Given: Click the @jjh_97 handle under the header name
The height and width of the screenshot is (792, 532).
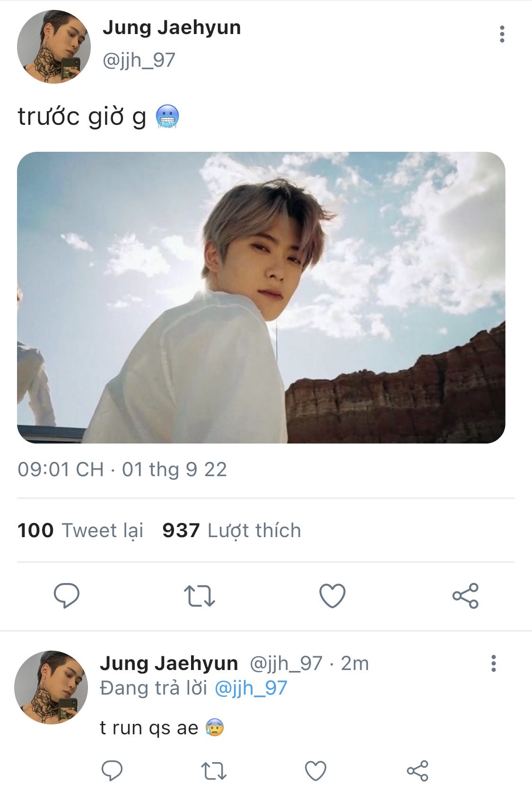Looking at the screenshot, I should (139, 60).
